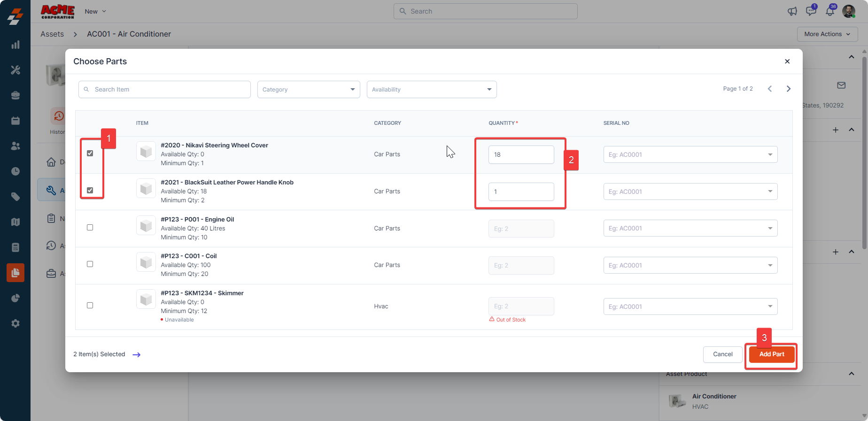Click the SERIAL NO column header
The height and width of the screenshot is (421, 868).
[x=616, y=123]
